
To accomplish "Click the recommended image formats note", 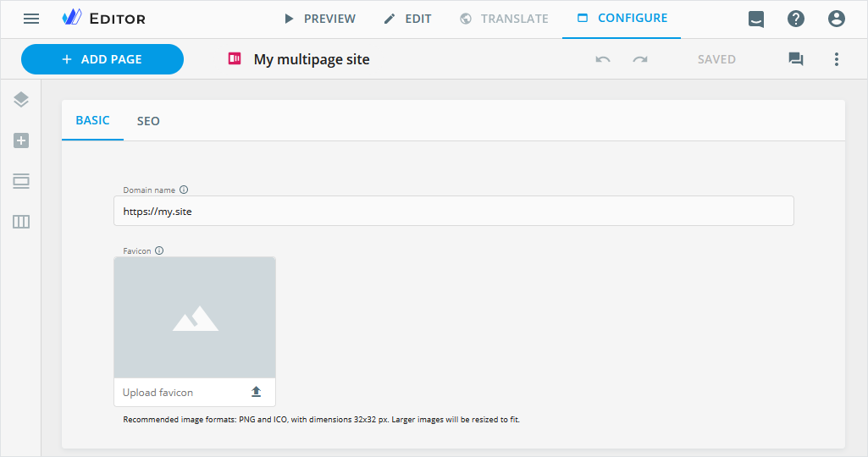I will 321,420.
